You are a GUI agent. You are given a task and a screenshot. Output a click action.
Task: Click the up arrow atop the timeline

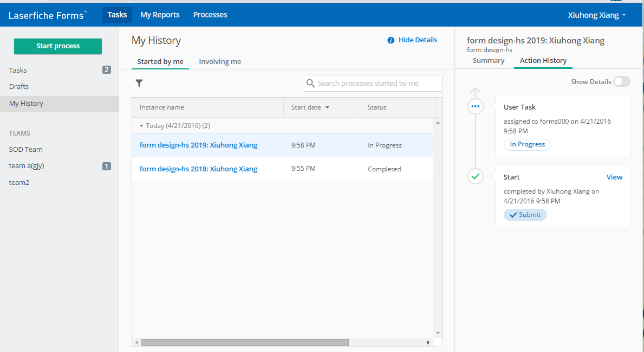pyautogui.click(x=475, y=92)
